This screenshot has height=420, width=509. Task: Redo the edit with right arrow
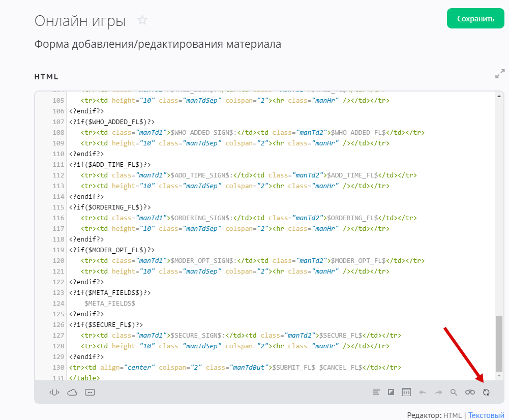tap(438, 392)
